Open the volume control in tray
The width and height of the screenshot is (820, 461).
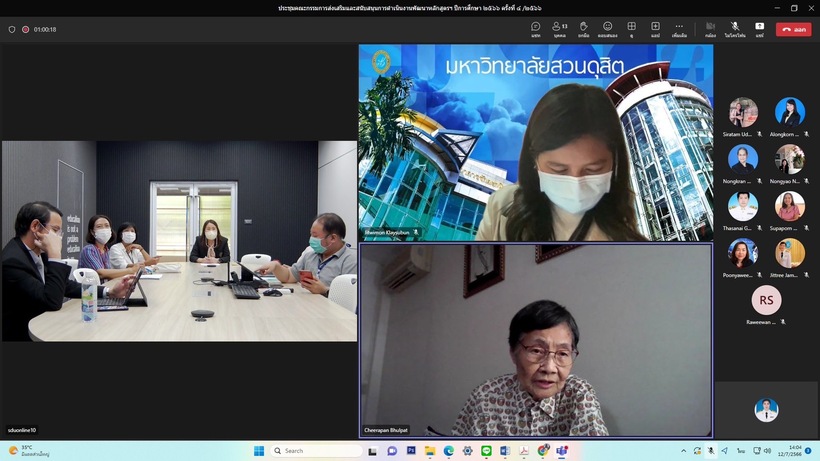tap(767, 451)
